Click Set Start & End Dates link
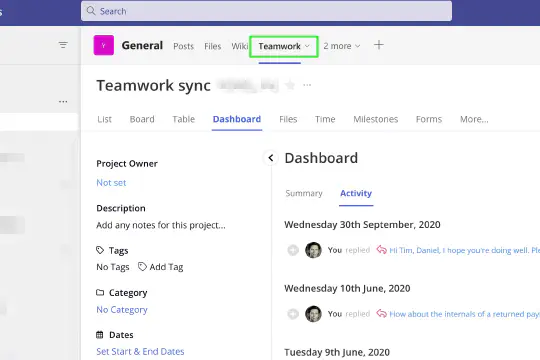Screen dimensions: 540x360 140,351
